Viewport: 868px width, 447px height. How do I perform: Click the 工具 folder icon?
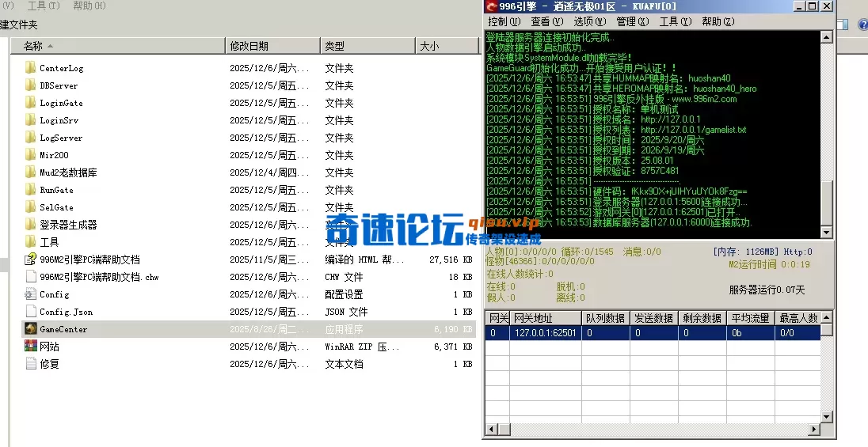pyautogui.click(x=30, y=242)
